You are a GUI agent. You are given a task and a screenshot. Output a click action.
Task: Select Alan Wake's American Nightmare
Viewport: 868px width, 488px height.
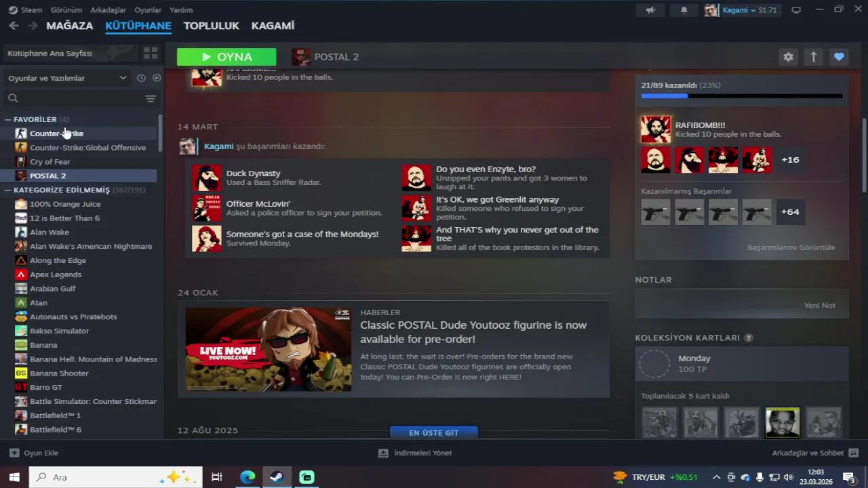pos(91,247)
